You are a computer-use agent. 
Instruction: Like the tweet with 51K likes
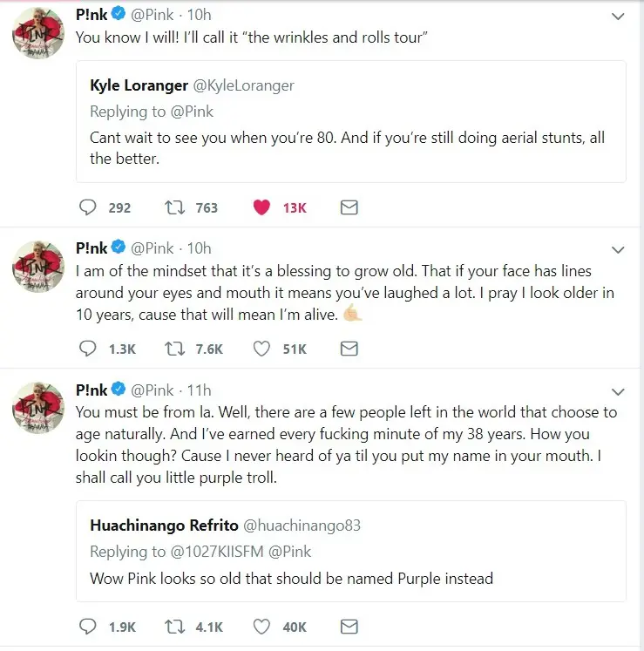tap(261, 349)
